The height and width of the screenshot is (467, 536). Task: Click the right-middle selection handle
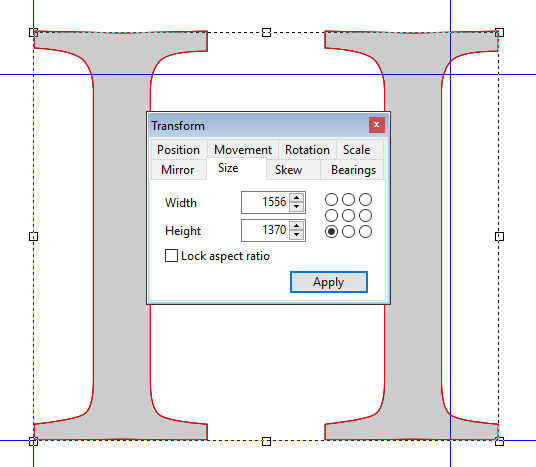(x=499, y=236)
